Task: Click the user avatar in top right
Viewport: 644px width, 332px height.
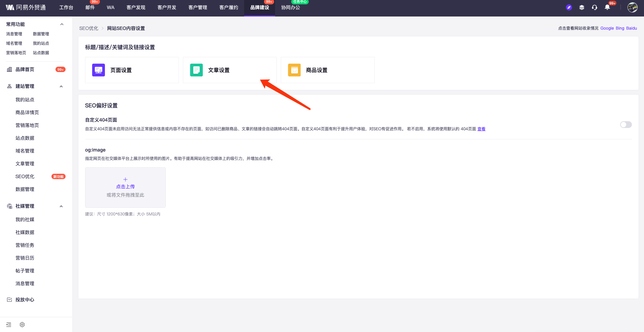Action: pyautogui.click(x=632, y=7)
